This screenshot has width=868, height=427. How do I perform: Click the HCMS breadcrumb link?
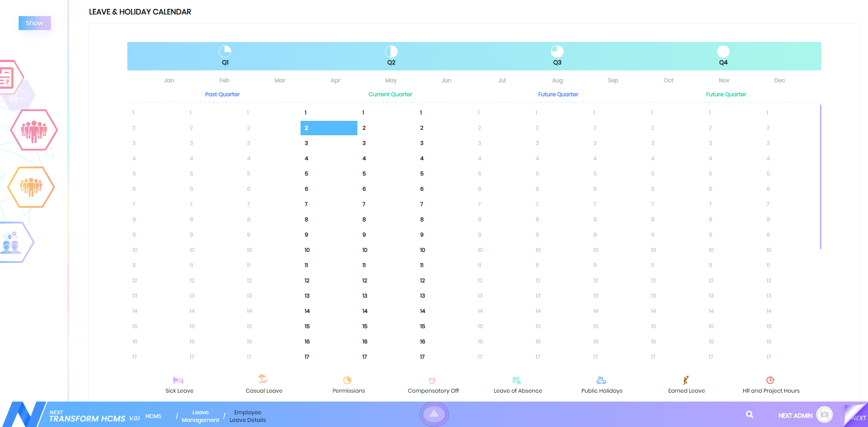pos(153,416)
